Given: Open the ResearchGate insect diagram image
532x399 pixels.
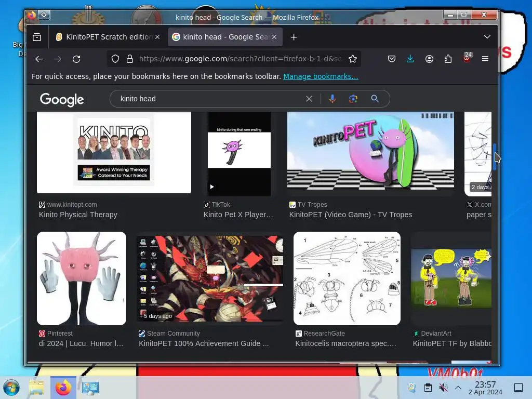Looking at the screenshot, I should pos(347,278).
